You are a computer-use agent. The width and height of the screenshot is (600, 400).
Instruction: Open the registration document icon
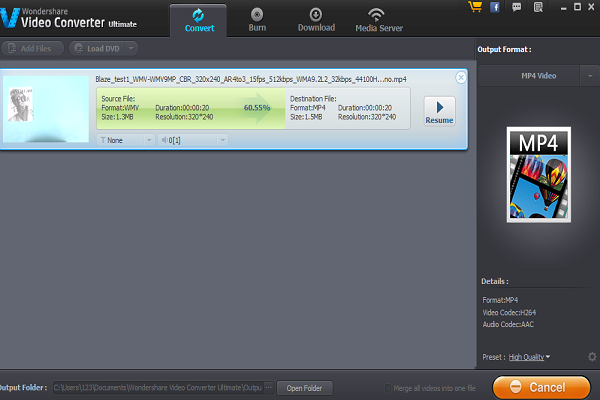point(538,7)
